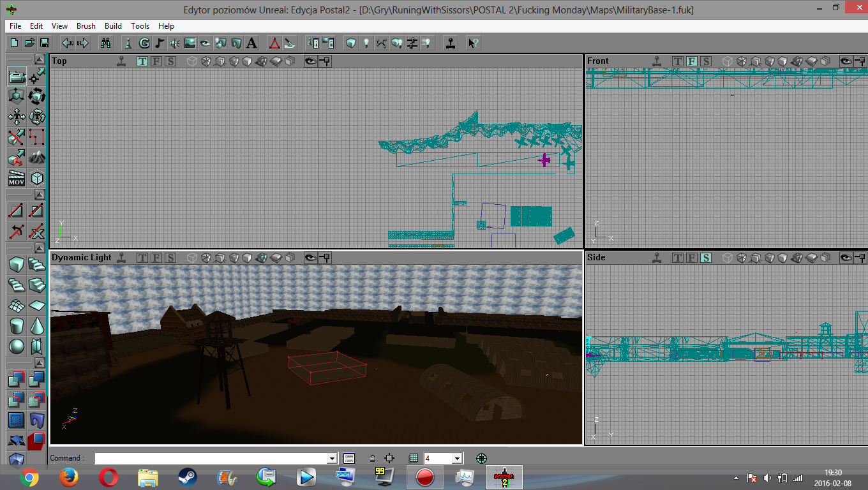The height and width of the screenshot is (490, 868).
Task: Play the map with main toolbar joystick
Action: coord(451,43)
